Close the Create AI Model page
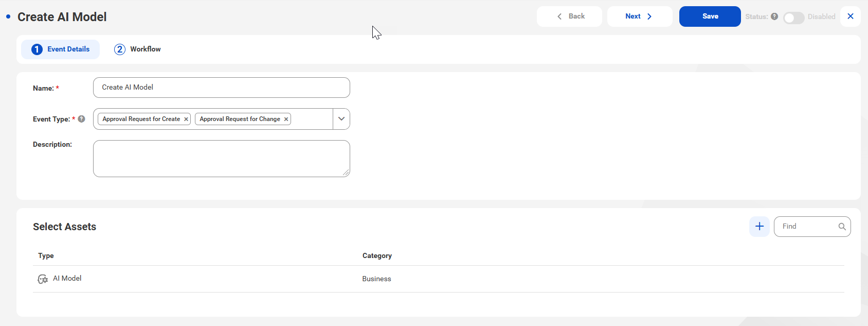Screen dimensions: 868x326 (x=851, y=16)
